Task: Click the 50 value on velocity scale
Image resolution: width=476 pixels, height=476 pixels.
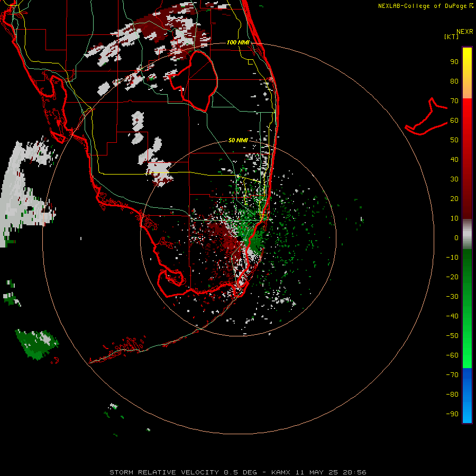Action: 454,140
